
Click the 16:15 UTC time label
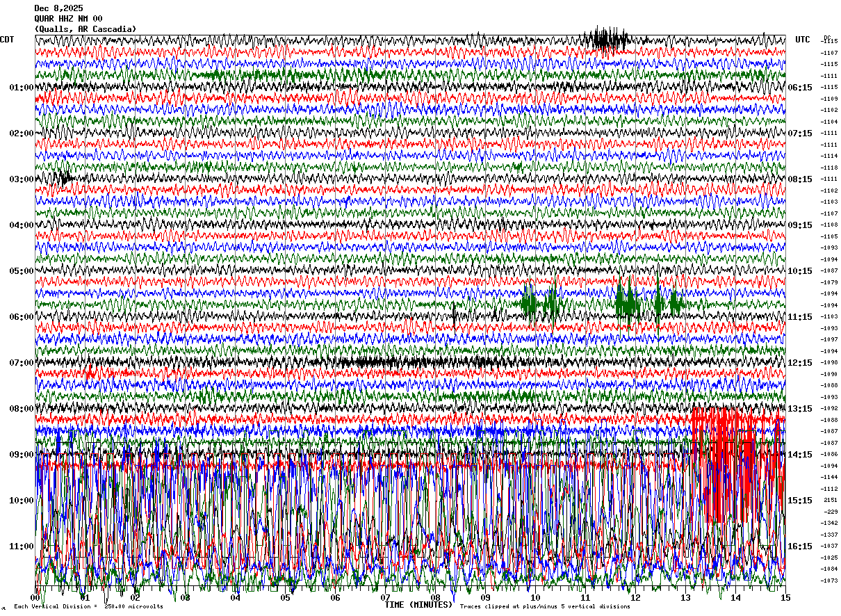pyautogui.click(x=801, y=546)
